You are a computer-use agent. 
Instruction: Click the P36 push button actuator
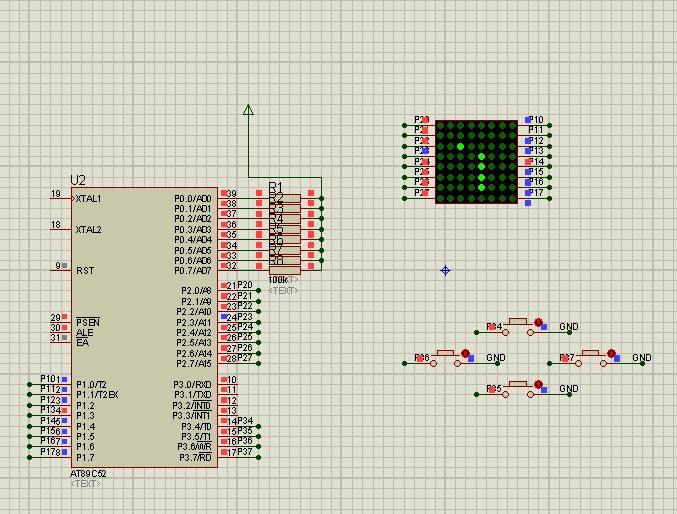[445, 353]
